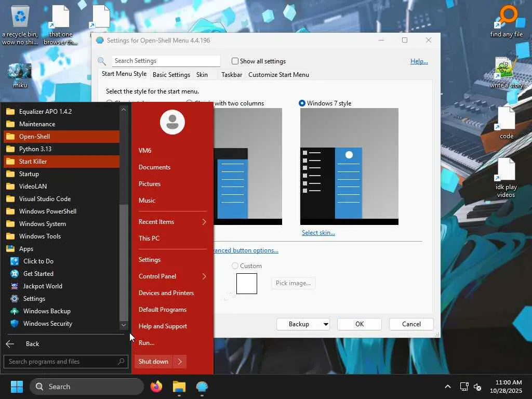Open the Help... link
Viewport: 532px width, 399px height.
[x=419, y=61]
